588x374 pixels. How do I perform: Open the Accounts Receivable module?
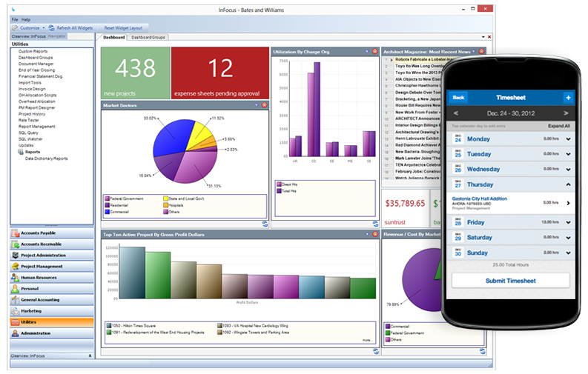click(52, 244)
